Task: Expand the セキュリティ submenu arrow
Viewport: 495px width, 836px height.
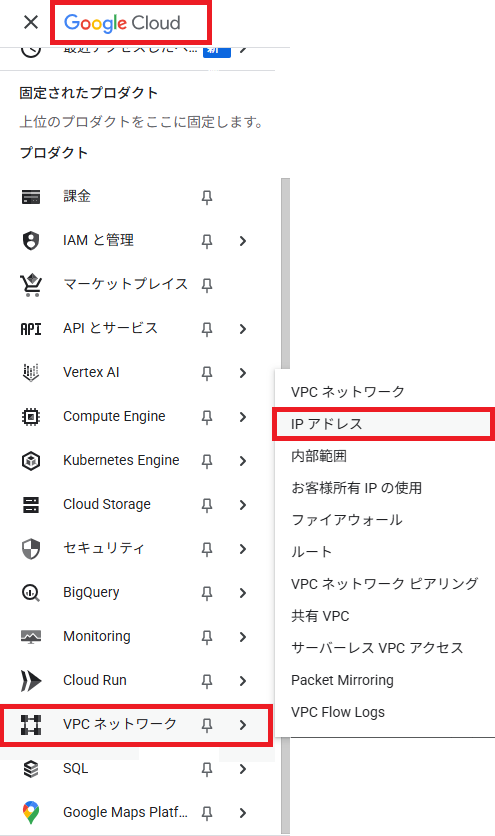Action: (x=243, y=549)
